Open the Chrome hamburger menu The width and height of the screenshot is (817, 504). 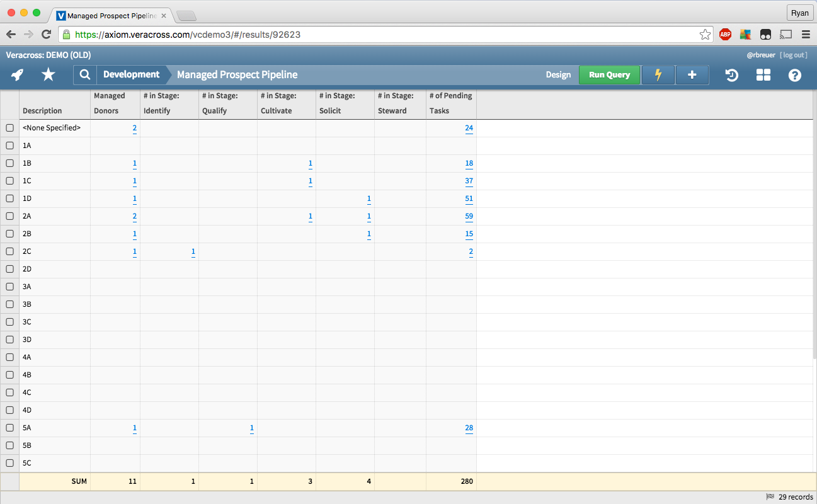coord(806,35)
